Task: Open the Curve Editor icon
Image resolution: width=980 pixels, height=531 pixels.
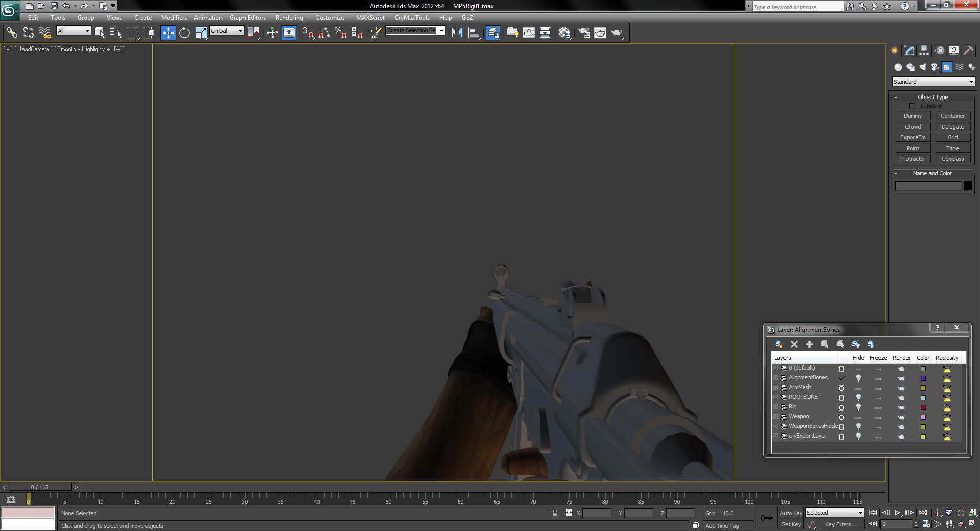Action: click(529, 33)
